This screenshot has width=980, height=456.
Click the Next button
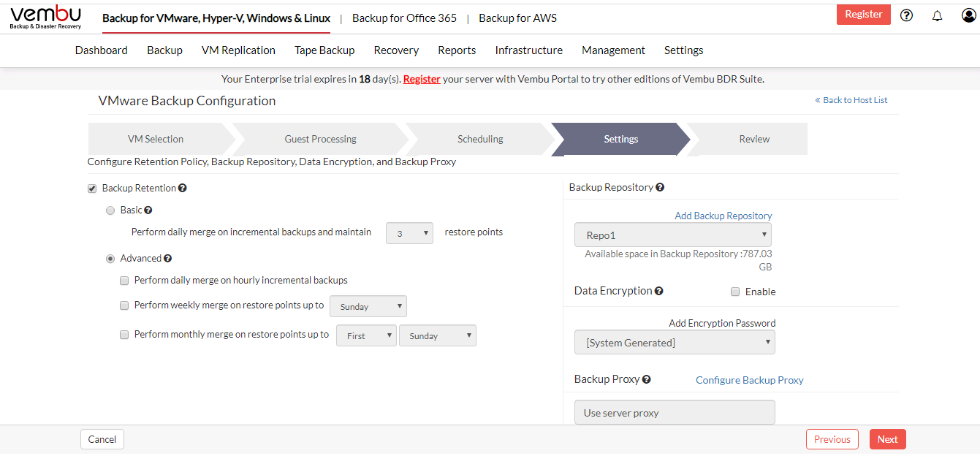tap(888, 439)
